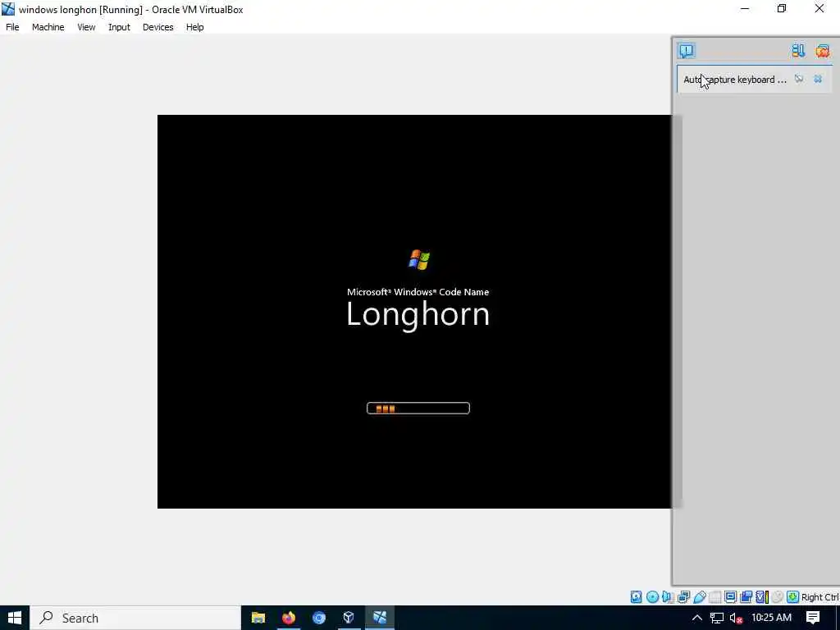Viewport: 840px width, 630px height.
Task: Click the CPU virtualization status icon
Action: point(762,597)
